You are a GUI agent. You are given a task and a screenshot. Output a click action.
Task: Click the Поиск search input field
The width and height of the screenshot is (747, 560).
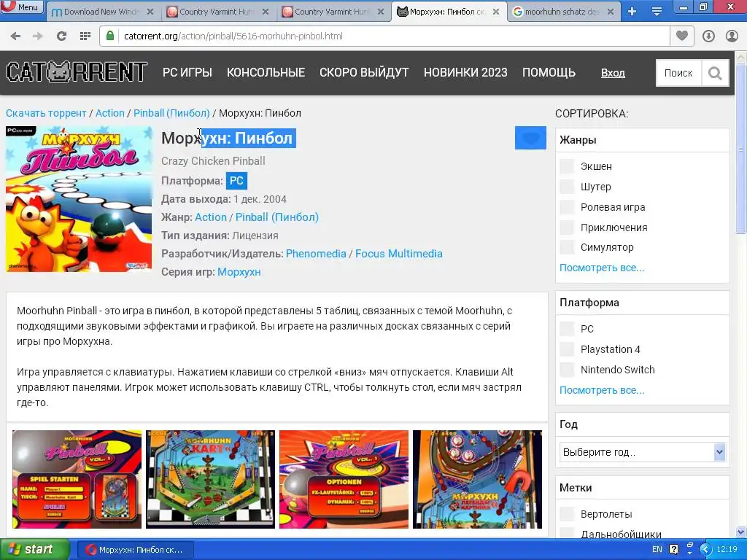coord(678,73)
